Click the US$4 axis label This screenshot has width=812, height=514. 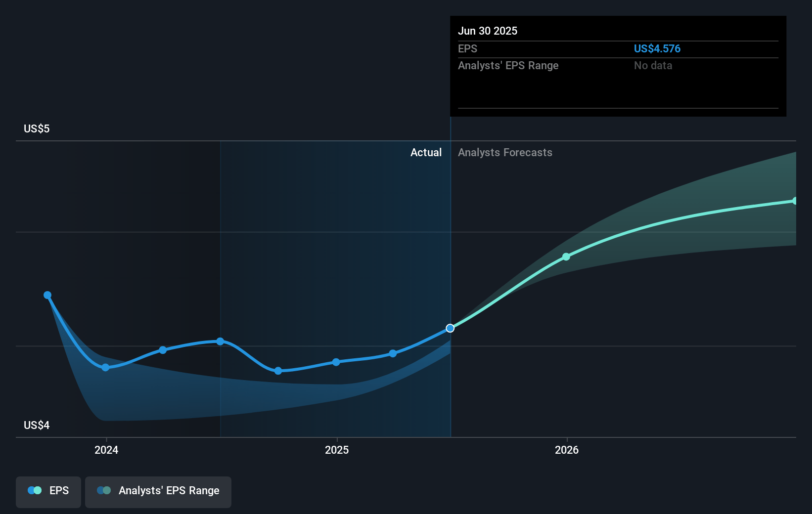37,425
